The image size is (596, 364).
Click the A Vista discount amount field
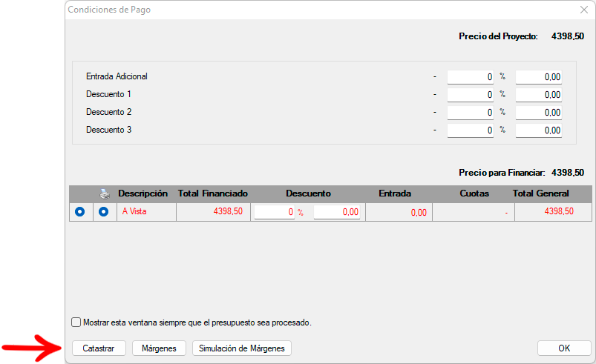[337, 212]
